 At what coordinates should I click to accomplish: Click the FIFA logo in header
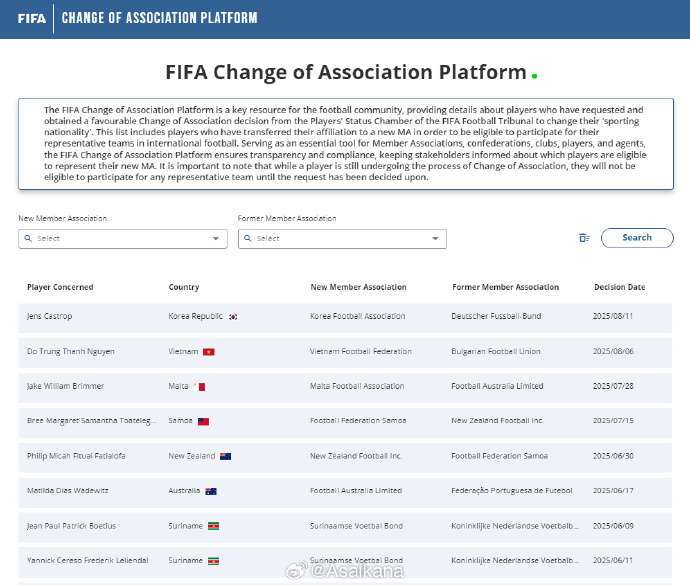click(31, 18)
